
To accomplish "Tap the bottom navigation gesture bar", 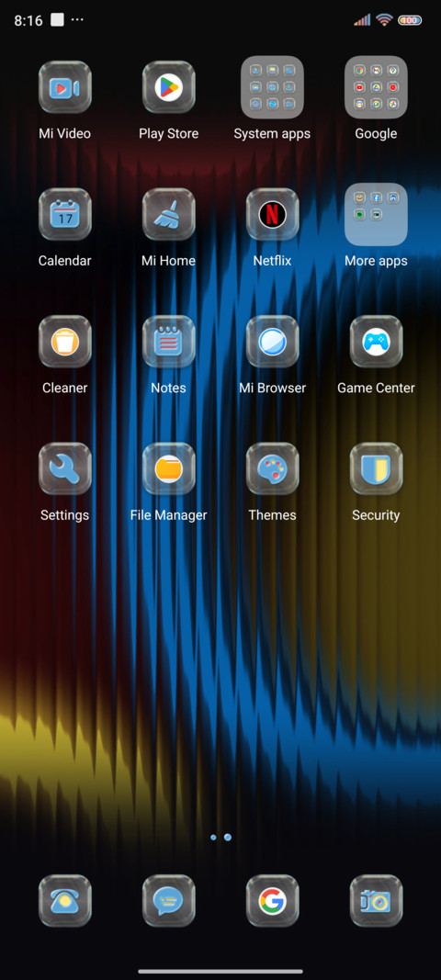I will 220,971.
